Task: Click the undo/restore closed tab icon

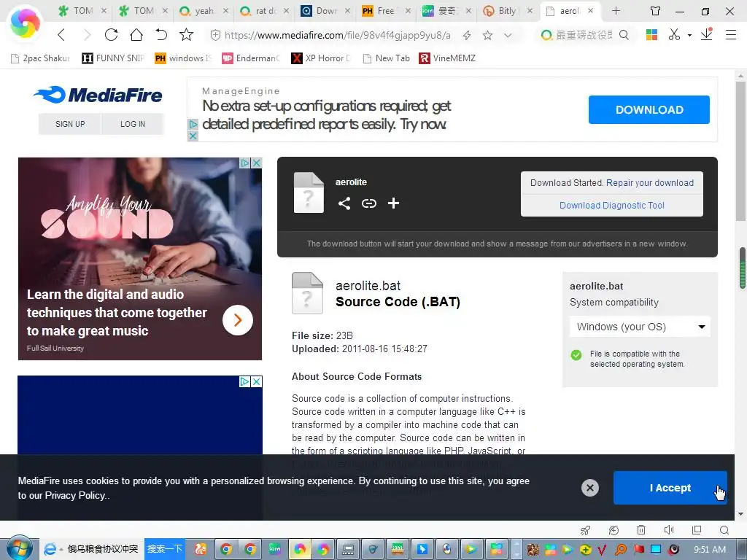Action: [x=161, y=35]
